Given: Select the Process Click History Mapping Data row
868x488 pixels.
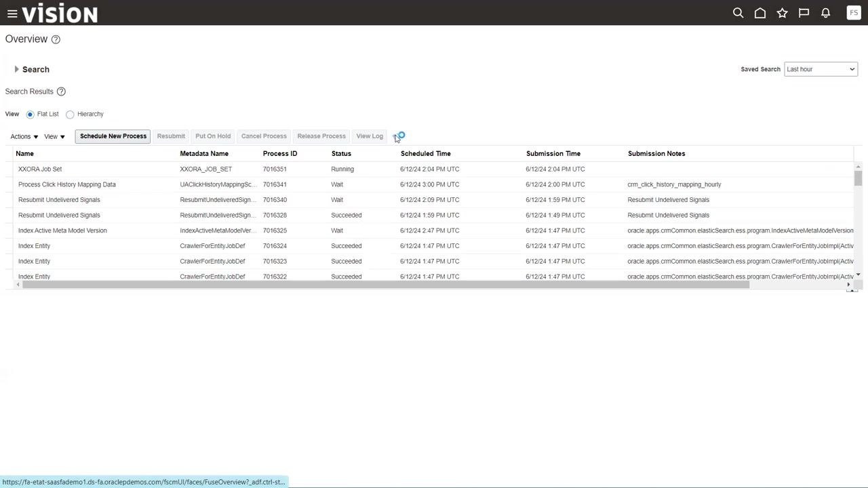Looking at the screenshot, I should (434, 184).
